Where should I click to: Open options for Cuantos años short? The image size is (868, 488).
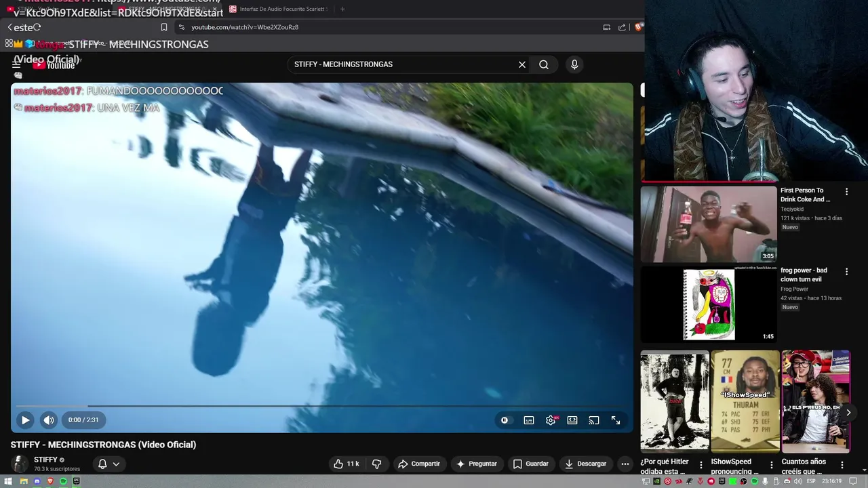click(842, 466)
